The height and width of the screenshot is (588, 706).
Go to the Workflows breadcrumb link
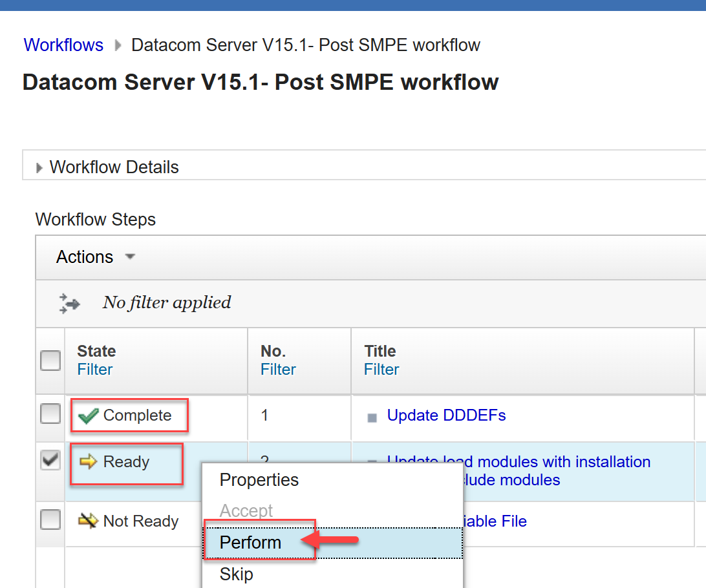[63, 45]
